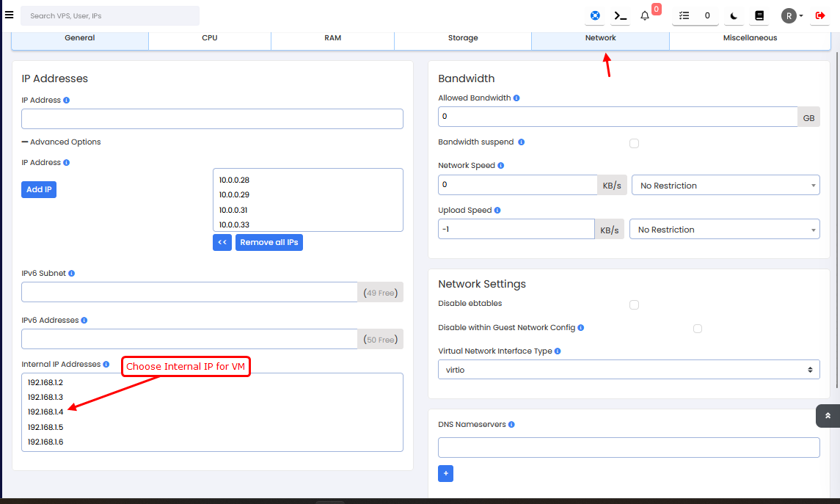
Task: Expand Virtual Network Interface Type virtio dropdown
Action: click(629, 370)
